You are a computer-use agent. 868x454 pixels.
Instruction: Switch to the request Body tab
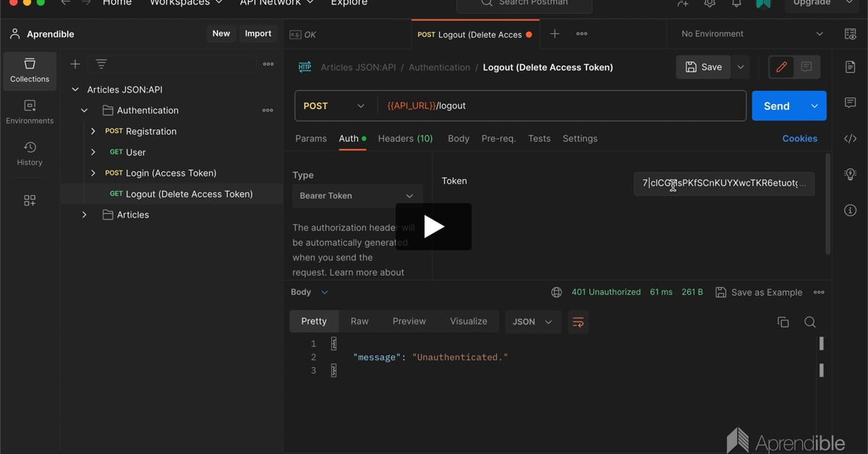(459, 138)
